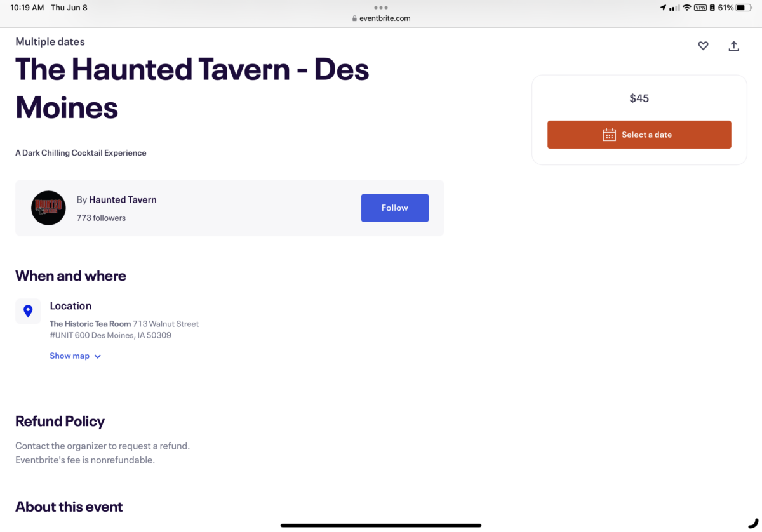Click the event title The Haunted Tavern
The image size is (762, 532).
pos(192,88)
